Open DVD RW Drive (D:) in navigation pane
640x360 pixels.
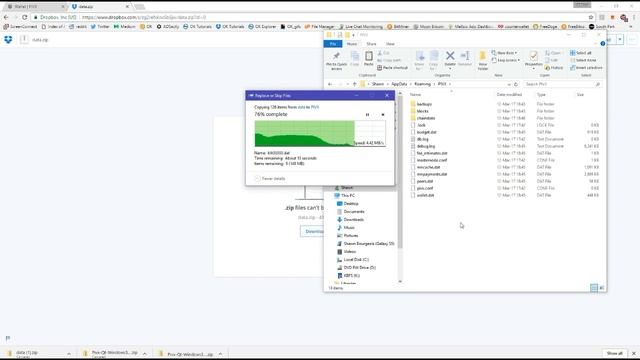[359, 267]
